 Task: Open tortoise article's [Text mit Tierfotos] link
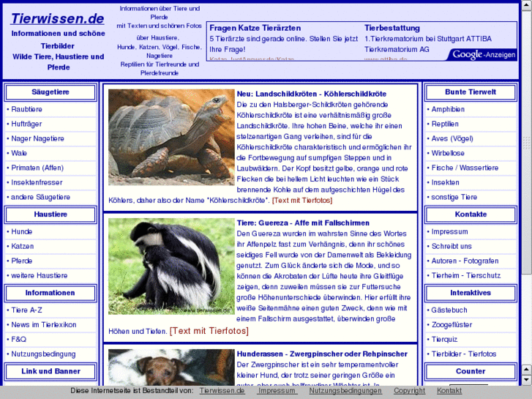click(x=302, y=201)
